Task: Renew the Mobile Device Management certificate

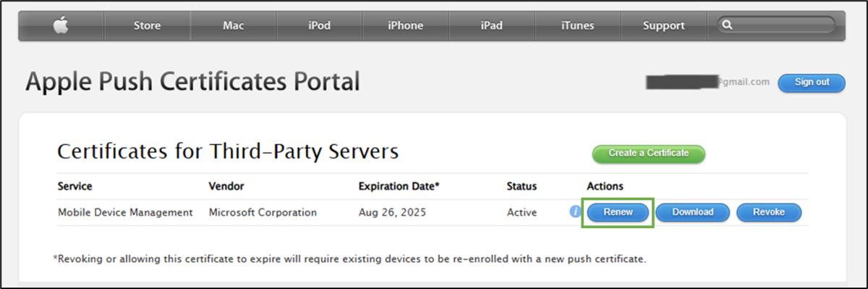Action: click(x=618, y=212)
